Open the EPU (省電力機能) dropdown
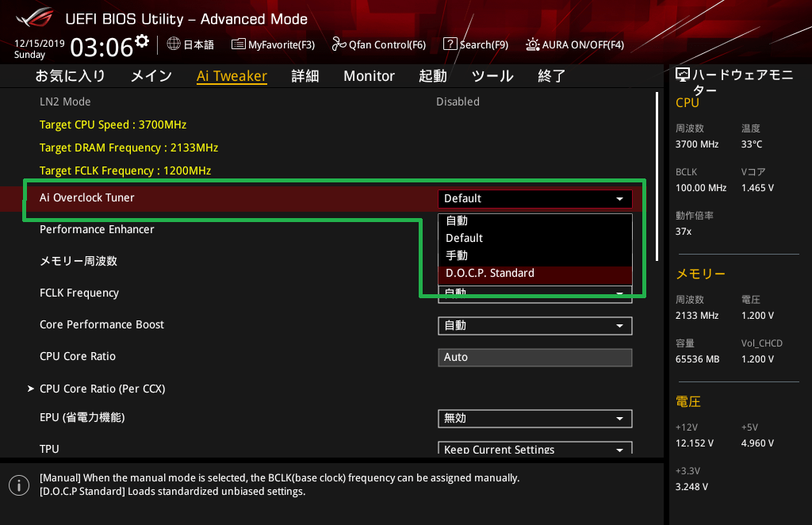Viewport: 812px width, 525px height. [535, 419]
